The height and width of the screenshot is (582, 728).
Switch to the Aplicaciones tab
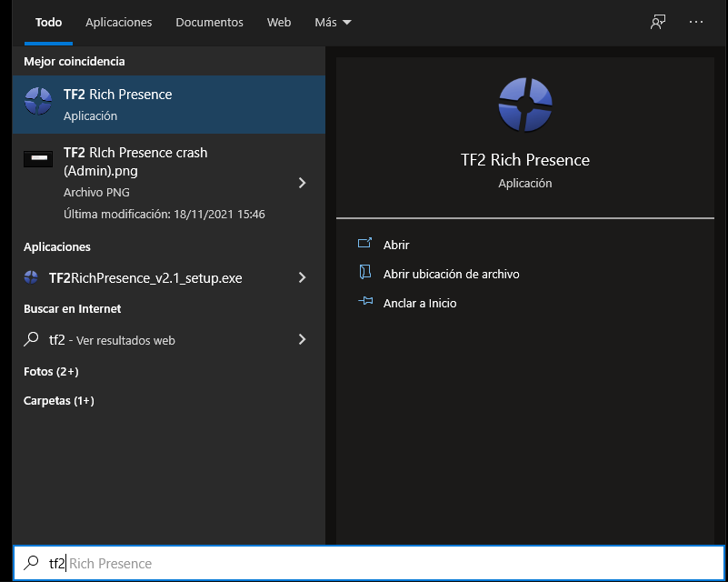point(118,22)
